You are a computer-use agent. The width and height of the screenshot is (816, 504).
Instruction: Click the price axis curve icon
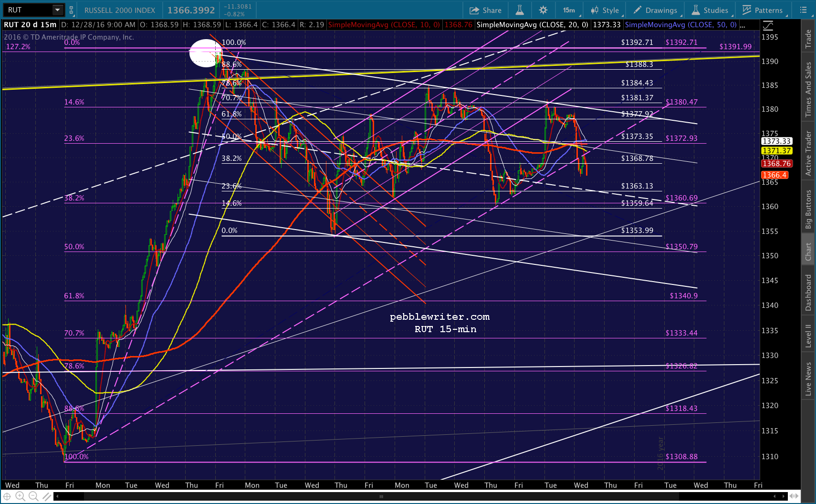pos(768,25)
